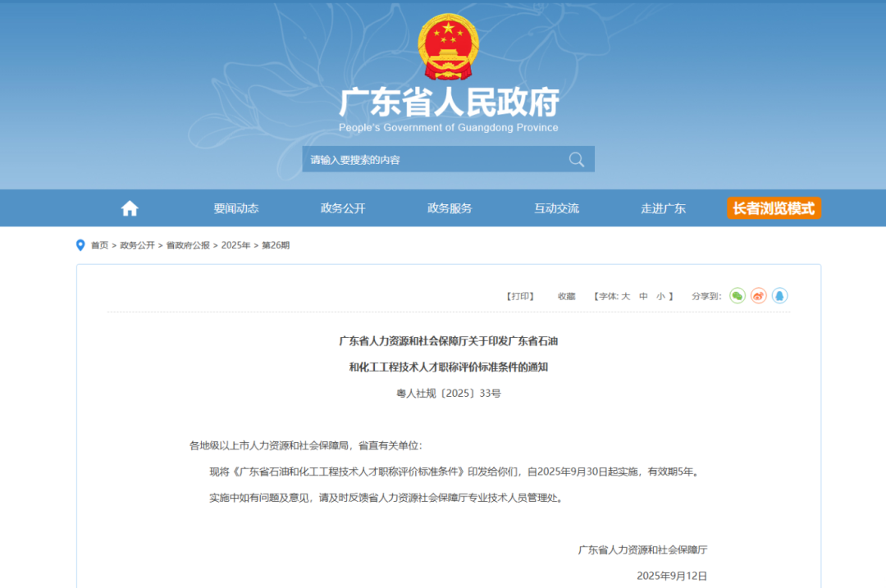The height and width of the screenshot is (588, 886).
Task: Click the location pin beside the breadcrumb
Action: click(x=80, y=244)
